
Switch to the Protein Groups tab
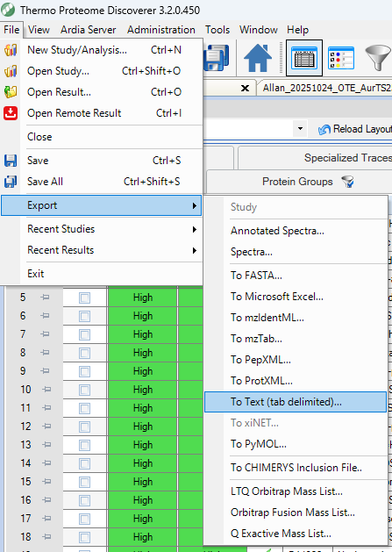pyautogui.click(x=297, y=182)
